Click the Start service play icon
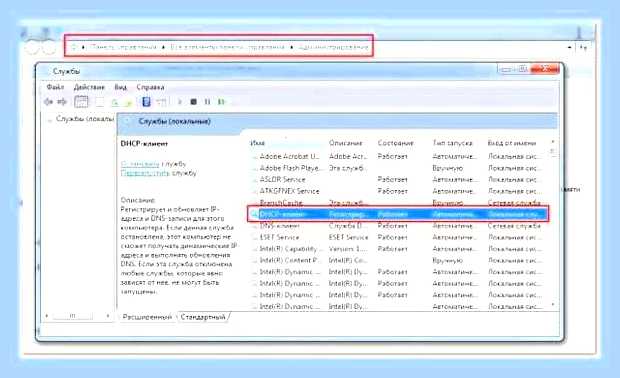 click(180, 102)
